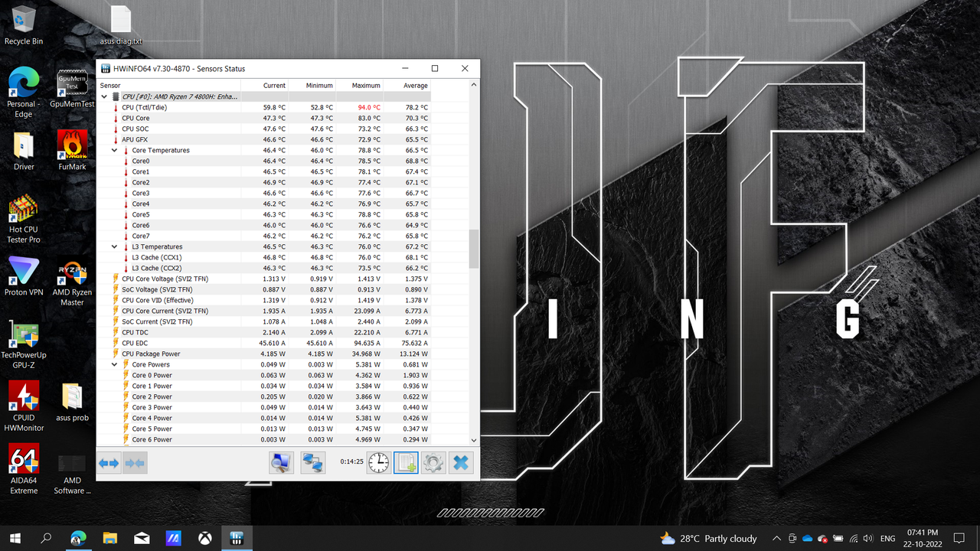Screen dimensions: 980x551
Task: Open the Windows Start menu
Action: click(x=15, y=538)
